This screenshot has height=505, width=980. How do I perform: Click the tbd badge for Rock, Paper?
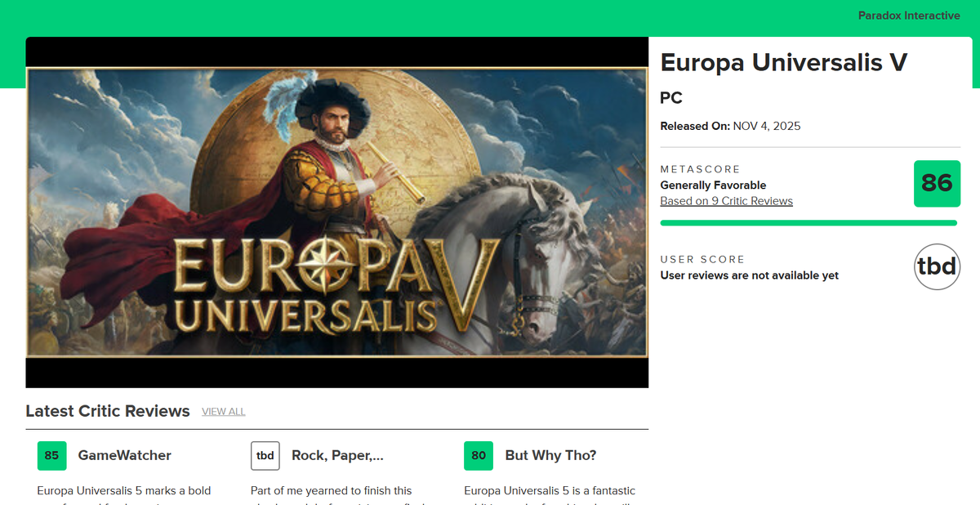(265, 456)
